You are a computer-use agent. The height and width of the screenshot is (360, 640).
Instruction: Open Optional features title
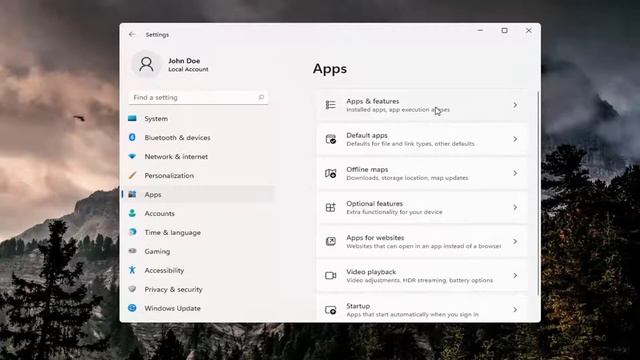[374, 203]
